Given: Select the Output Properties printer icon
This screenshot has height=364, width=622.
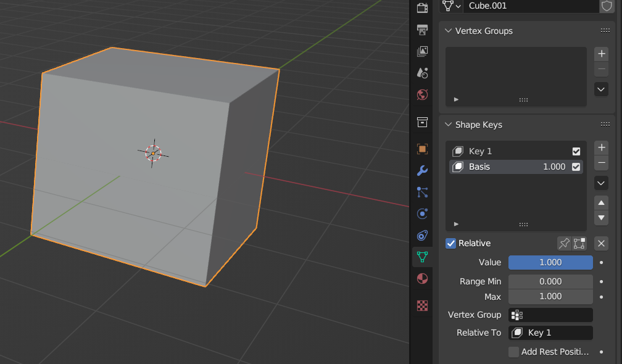Looking at the screenshot, I should [422, 30].
